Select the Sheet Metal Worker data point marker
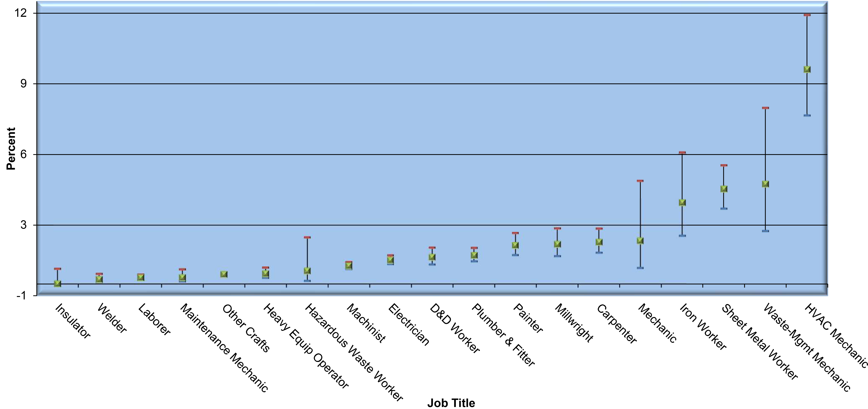Image resolution: width=868 pixels, height=409 pixels. click(724, 189)
